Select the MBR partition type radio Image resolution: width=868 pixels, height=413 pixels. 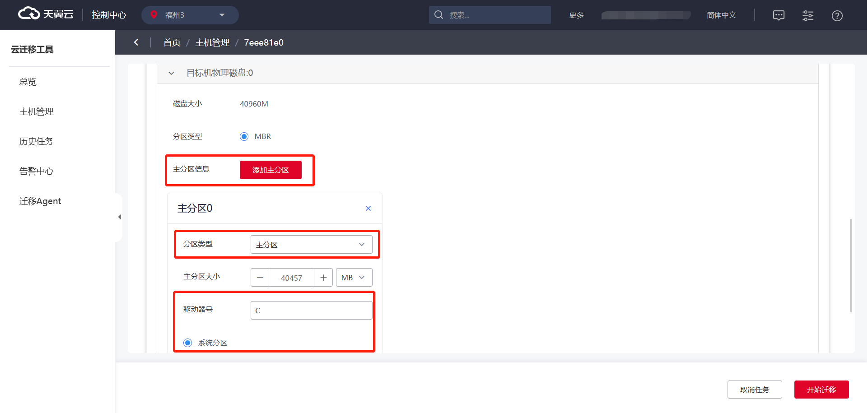[244, 136]
